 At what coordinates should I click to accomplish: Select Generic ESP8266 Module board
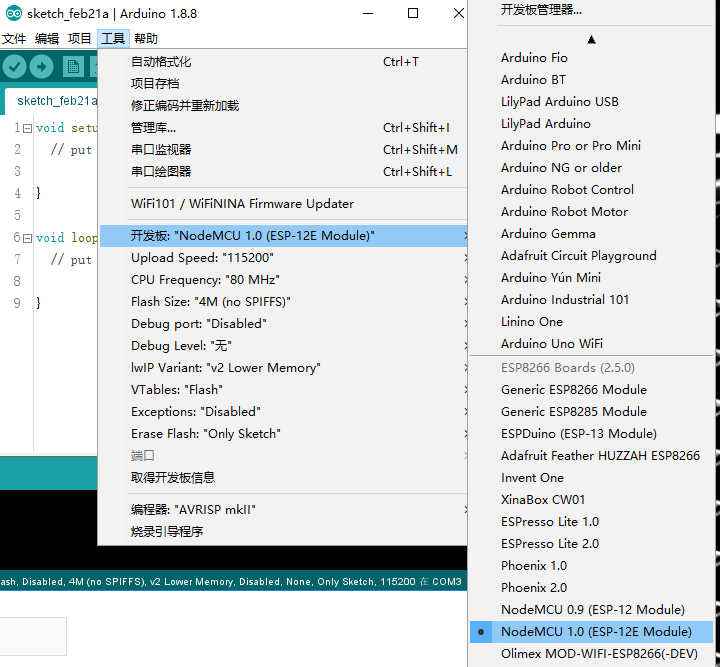point(591,390)
